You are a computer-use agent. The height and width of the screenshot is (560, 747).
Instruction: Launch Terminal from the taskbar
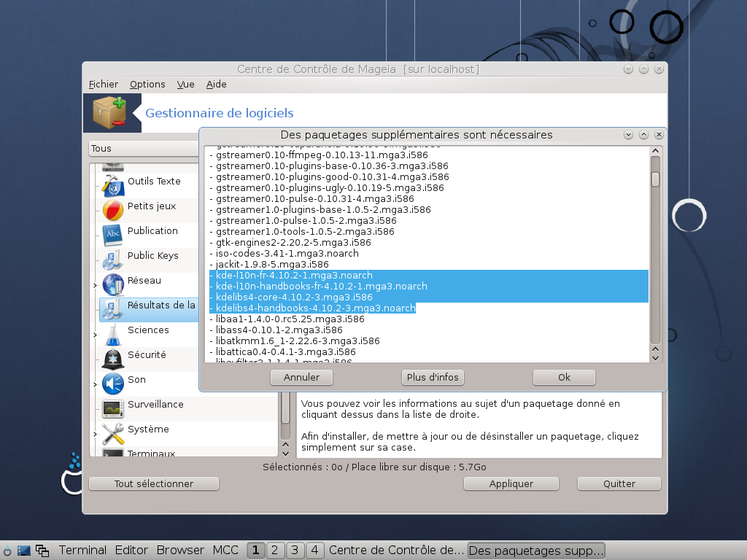tap(82, 551)
